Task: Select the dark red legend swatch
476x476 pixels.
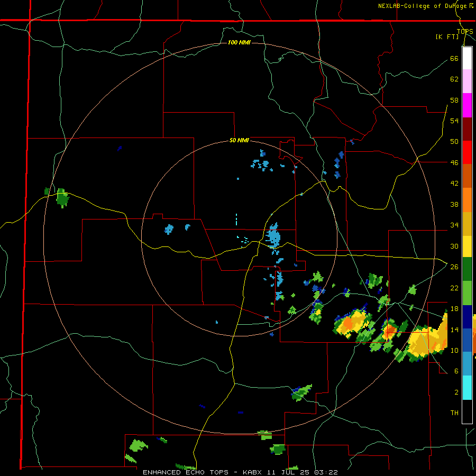Action: point(467,130)
